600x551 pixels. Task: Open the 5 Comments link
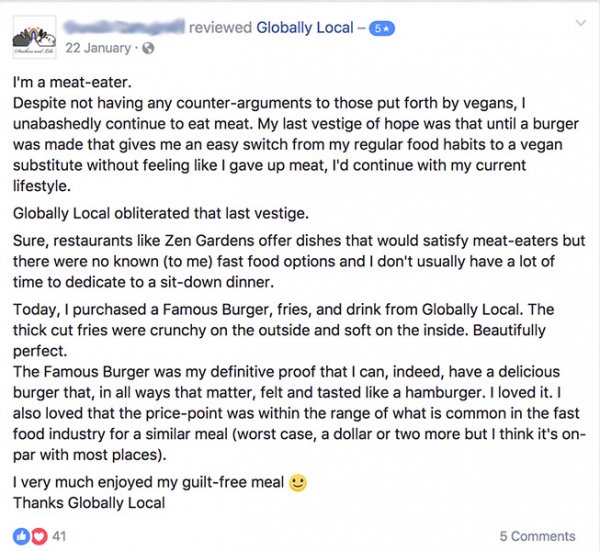(537, 536)
